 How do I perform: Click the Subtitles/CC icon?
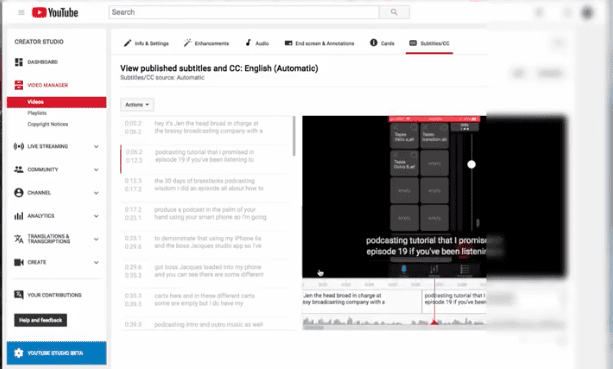tap(413, 43)
